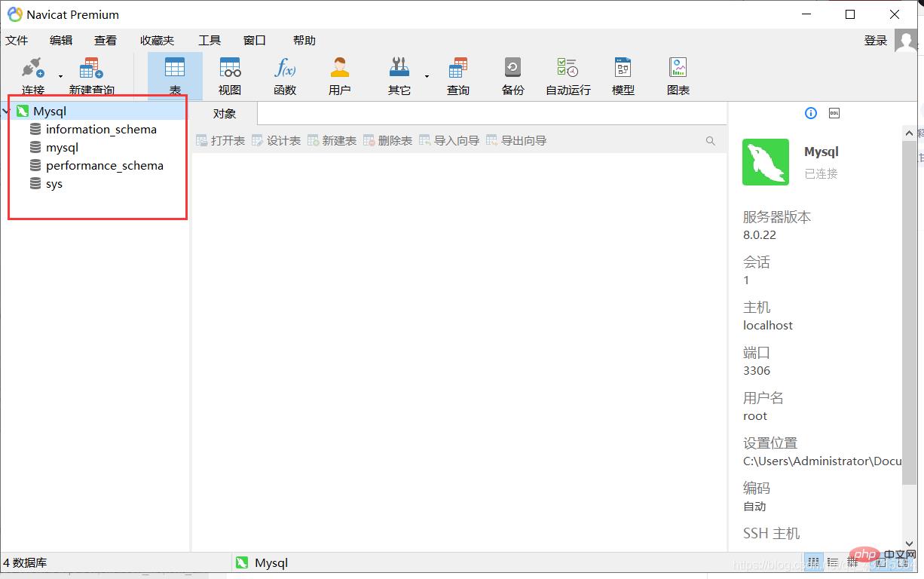This screenshot has height=579, width=924.
Task: Switch to list view in status bar
Action: (833, 562)
